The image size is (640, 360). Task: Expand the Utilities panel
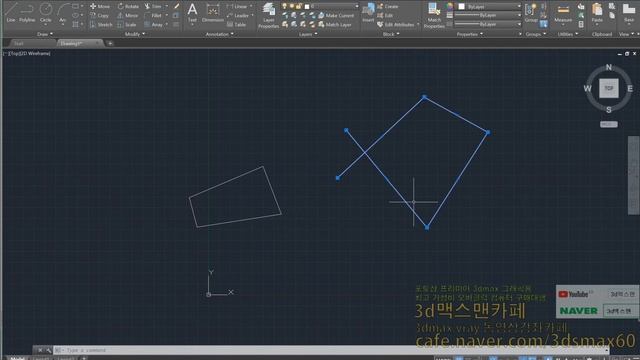568,34
